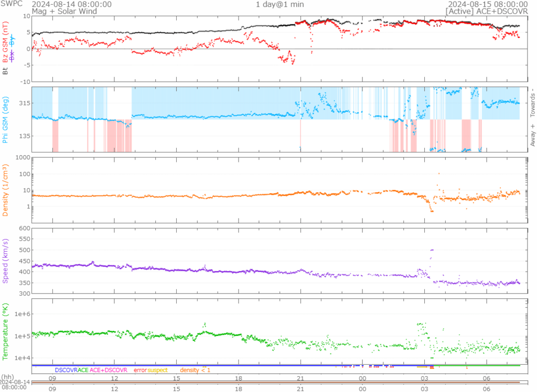Image resolution: width=537 pixels, height=392 pixels.
Task: Toggle the black Bt series label
Action: [x=6, y=71]
